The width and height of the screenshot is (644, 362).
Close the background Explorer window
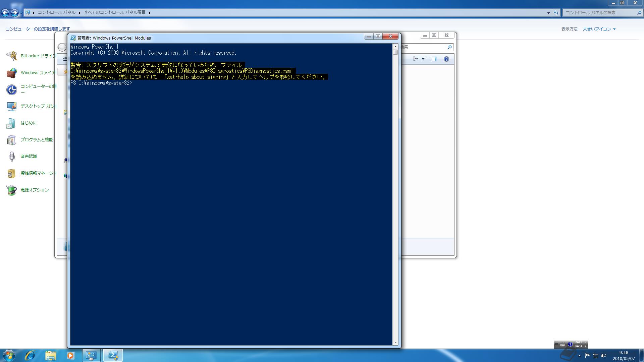pos(446,35)
